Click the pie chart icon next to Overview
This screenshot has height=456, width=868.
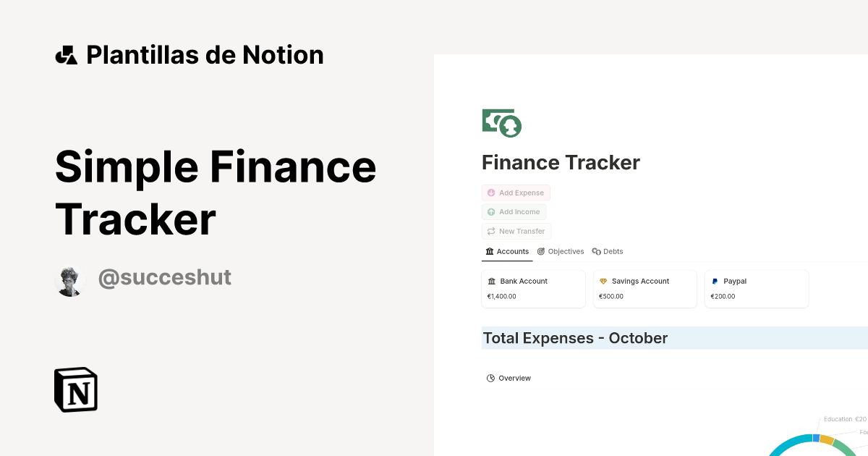[490, 378]
